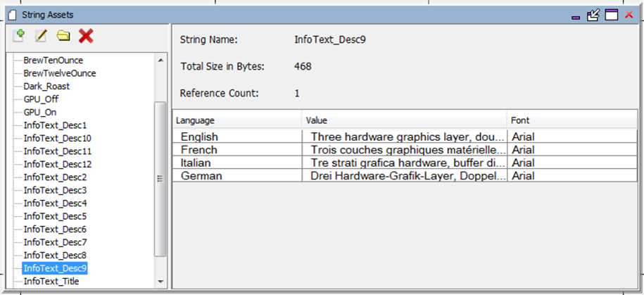This screenshot has width=644, height=295.
Task: Click the edit string pencil icon
Action: pyautogui.click(x=41, y=36)
